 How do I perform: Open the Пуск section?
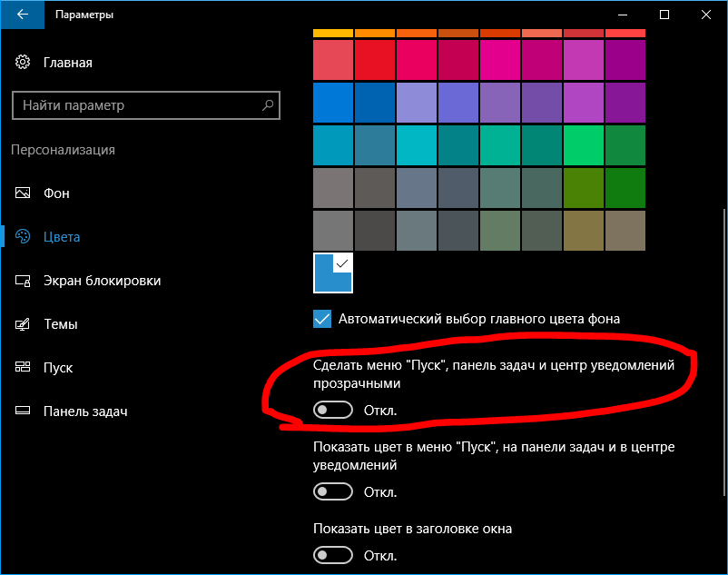(x=58, y=368)
